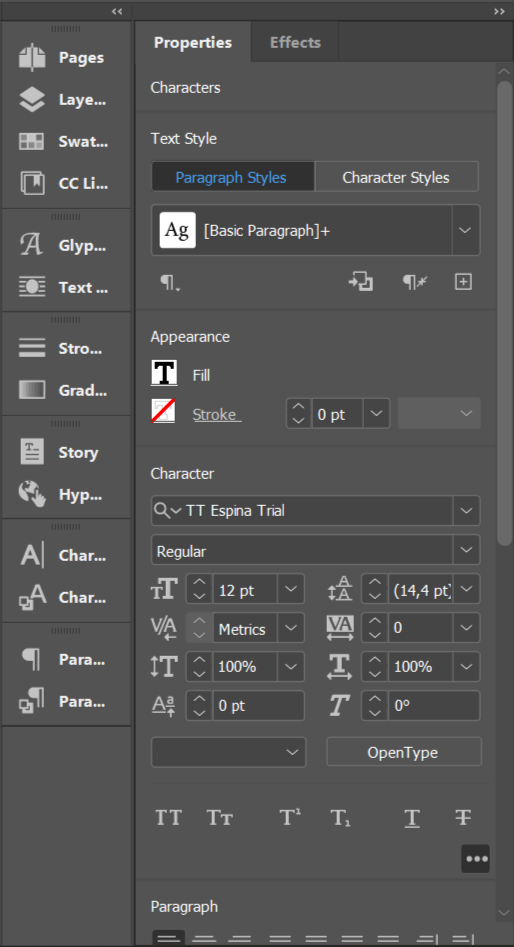The height and width of the screenshot is (947, 514).
Task: Open the Hyperlinks panel icon
Action: (x=32, y=494)
